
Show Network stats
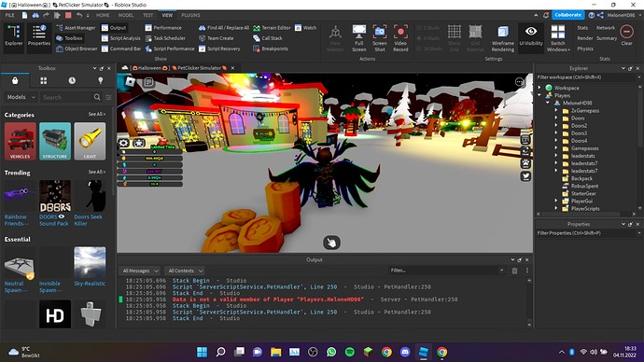click(606, 28)
